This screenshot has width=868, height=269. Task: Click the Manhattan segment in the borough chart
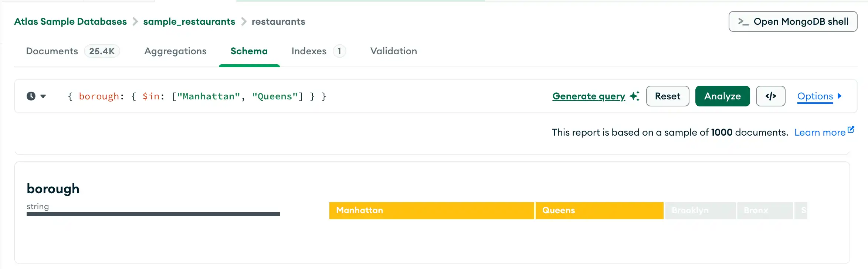tap(431, 210)
